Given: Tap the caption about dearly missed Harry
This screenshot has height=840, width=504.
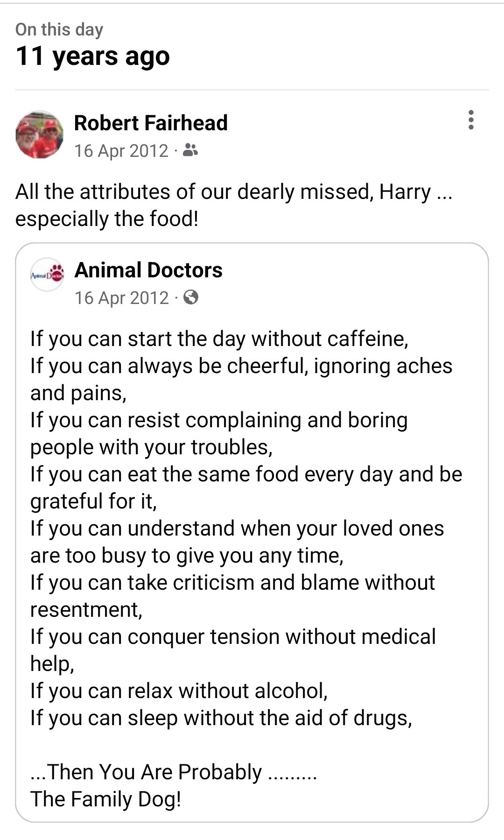Looking at the screenshot, I should [233, 192].
